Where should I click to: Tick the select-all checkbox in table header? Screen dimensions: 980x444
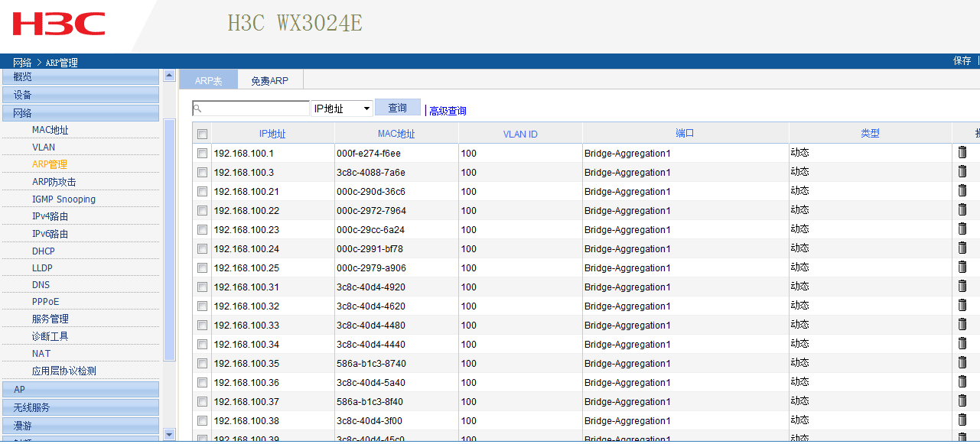(x=202, y=134)
